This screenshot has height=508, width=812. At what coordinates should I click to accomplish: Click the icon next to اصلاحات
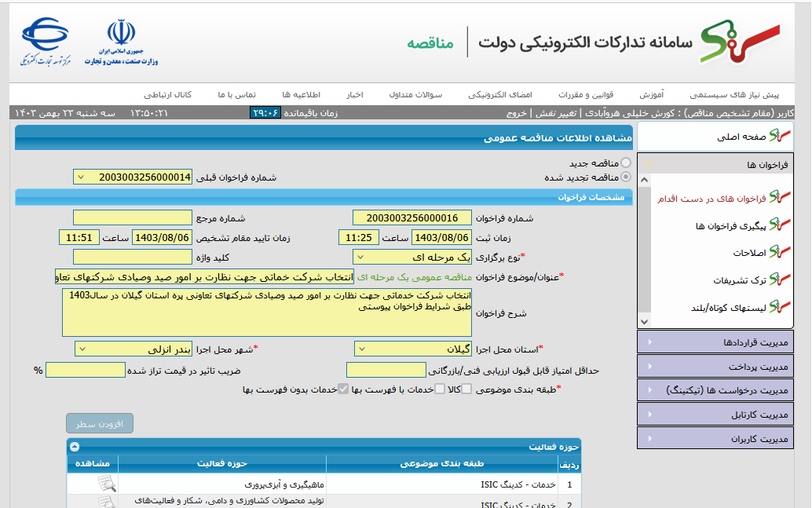[x=780, y=252]
